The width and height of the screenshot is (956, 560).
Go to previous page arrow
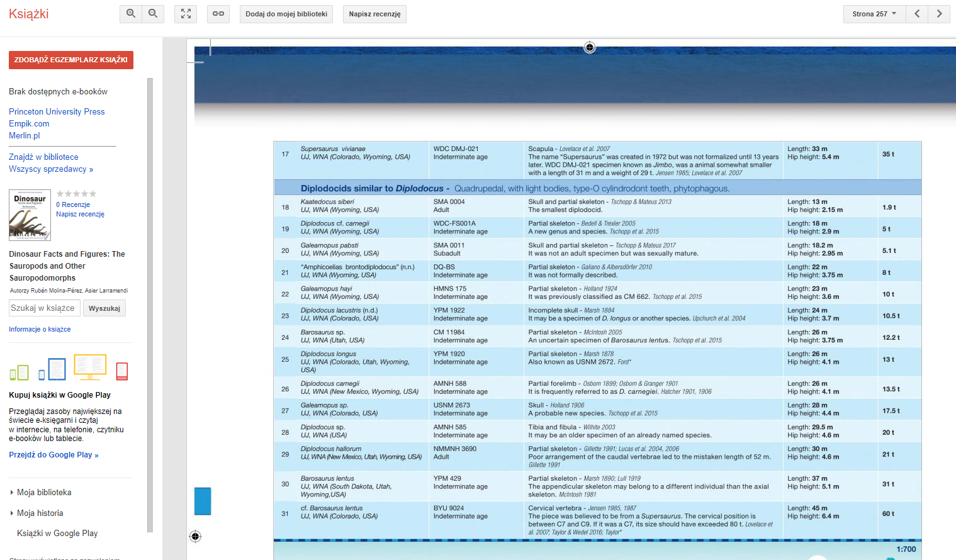(917, 14)
